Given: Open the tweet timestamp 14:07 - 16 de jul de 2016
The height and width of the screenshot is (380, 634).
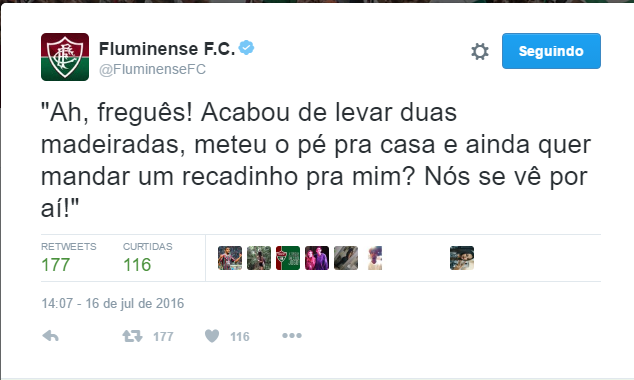Looking at the screenshot, I should [113, 304].
